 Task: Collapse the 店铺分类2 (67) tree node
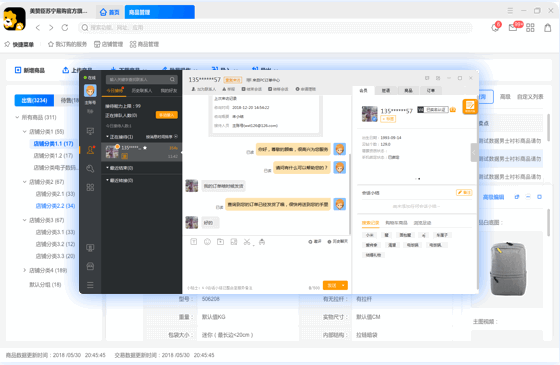tap(24, 182)
